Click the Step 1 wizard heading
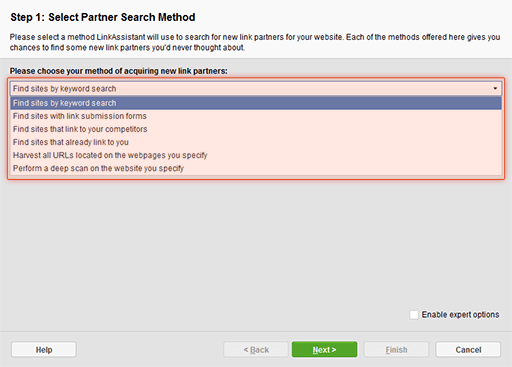This screenshot has width=512, height=367. [x=103, y=17]
